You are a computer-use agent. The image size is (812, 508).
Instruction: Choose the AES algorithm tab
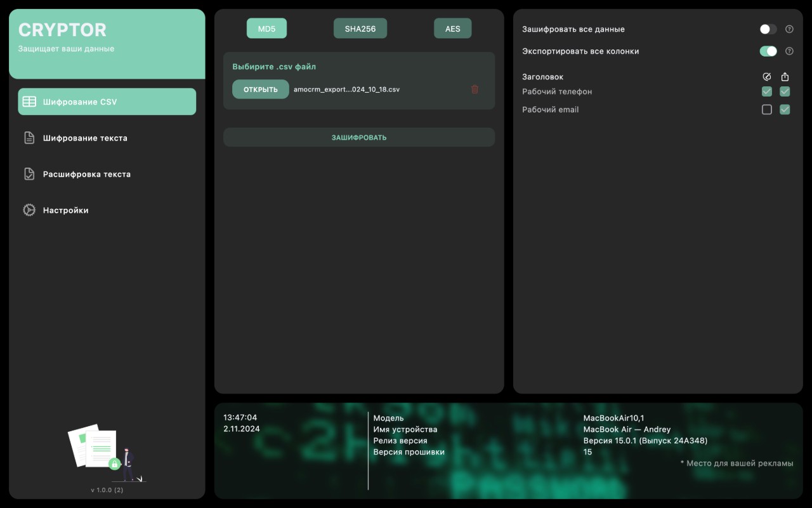point(453,29)
